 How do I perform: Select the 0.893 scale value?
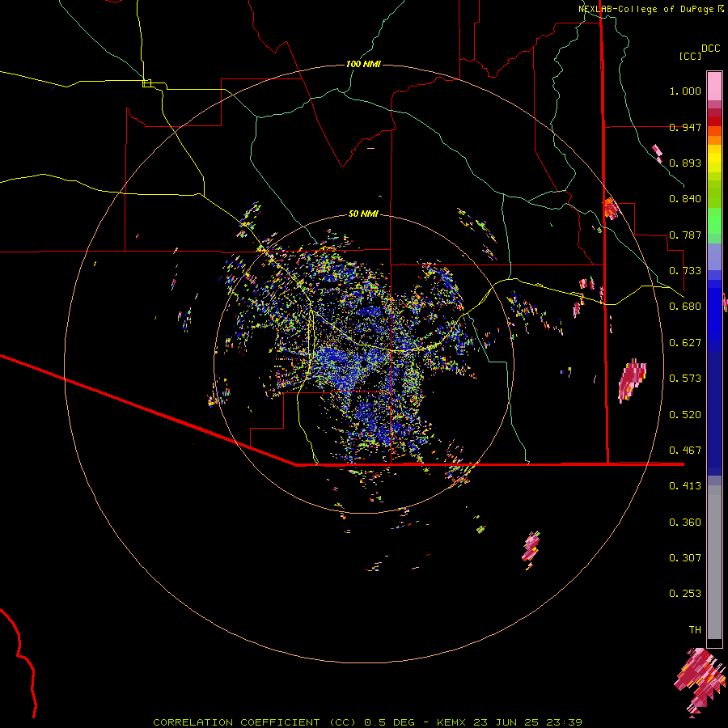coord(685,163)
